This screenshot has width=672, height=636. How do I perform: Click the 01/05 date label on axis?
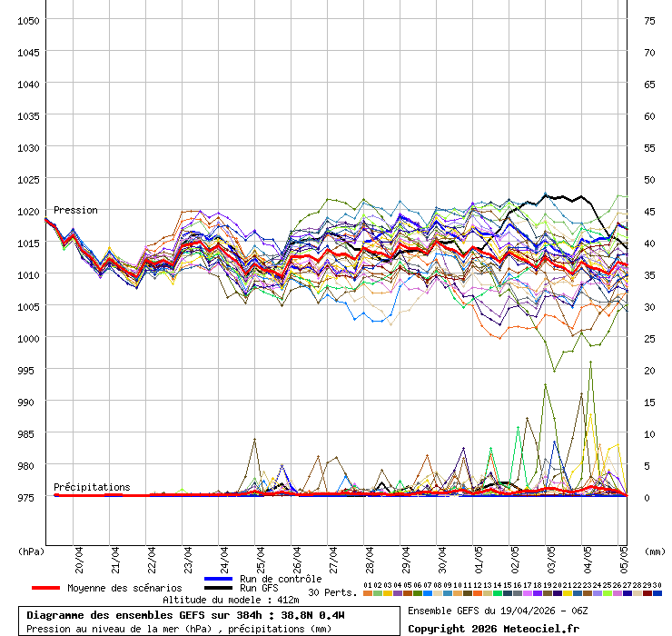click(478, 557)
